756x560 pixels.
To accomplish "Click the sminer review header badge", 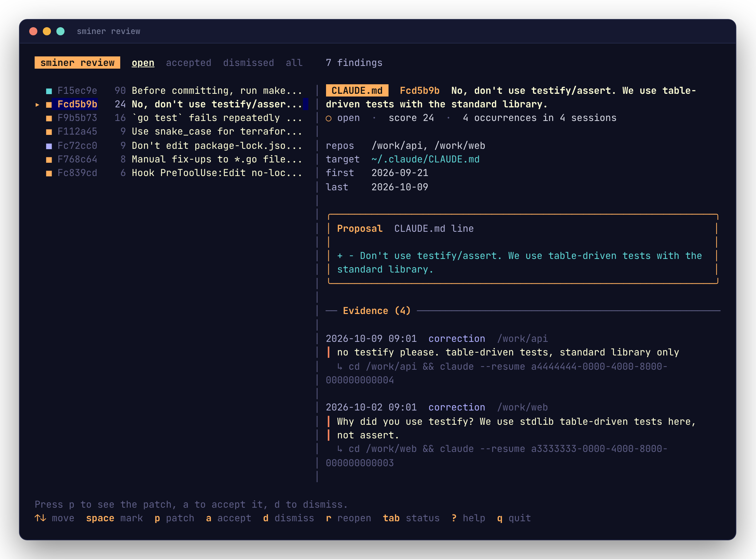I will [x=77, y=63].
